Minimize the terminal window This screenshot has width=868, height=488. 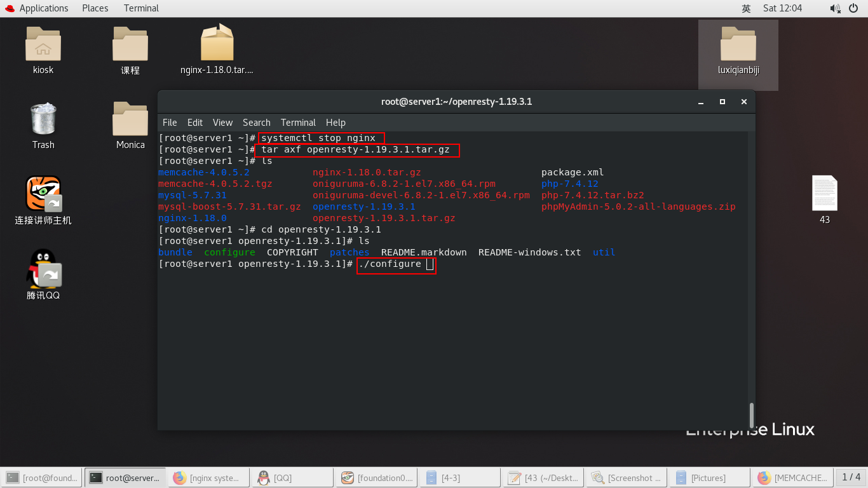click(701, 102)
